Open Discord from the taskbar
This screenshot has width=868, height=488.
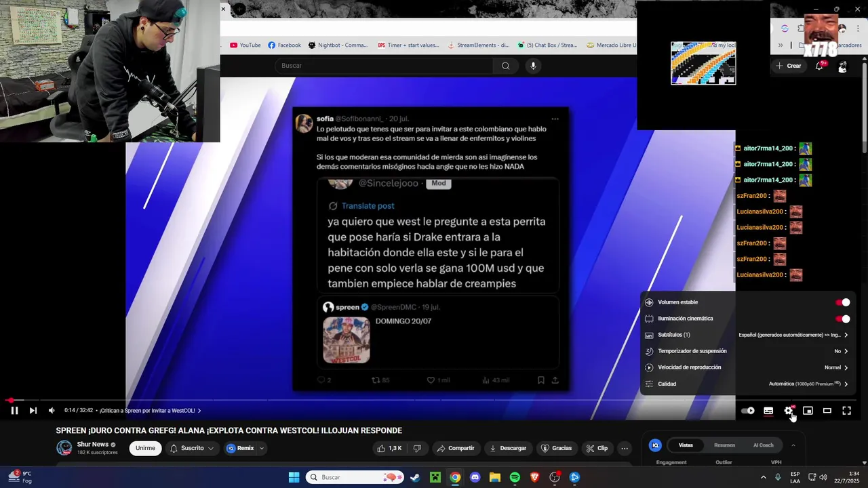click(x=475, y=477)
